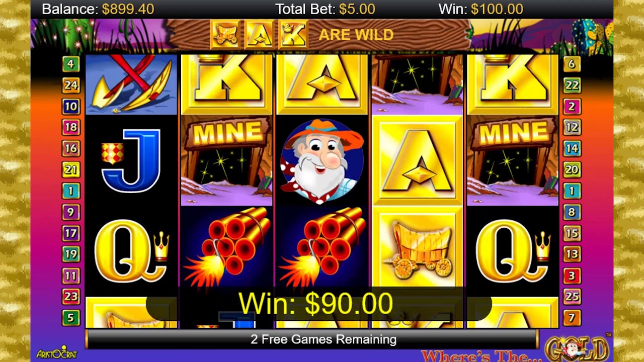Select the MINE entrance symbol on reel two

pos(226,161)
